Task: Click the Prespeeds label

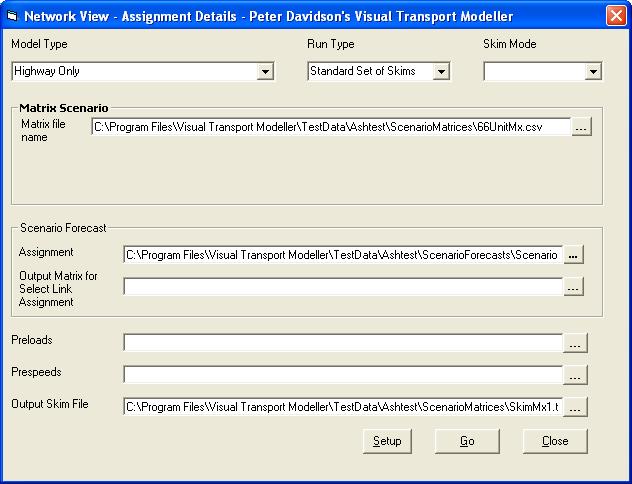Action: point(36,372)
